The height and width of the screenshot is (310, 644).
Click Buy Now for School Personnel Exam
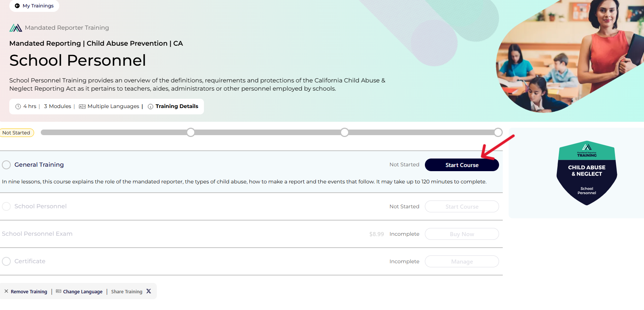click(462, 234)
